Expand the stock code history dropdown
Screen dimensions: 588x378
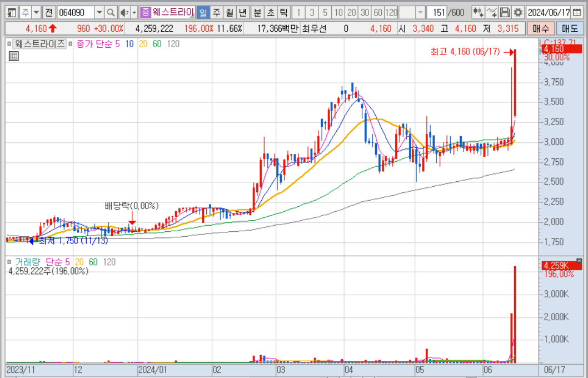click(99, 12)
